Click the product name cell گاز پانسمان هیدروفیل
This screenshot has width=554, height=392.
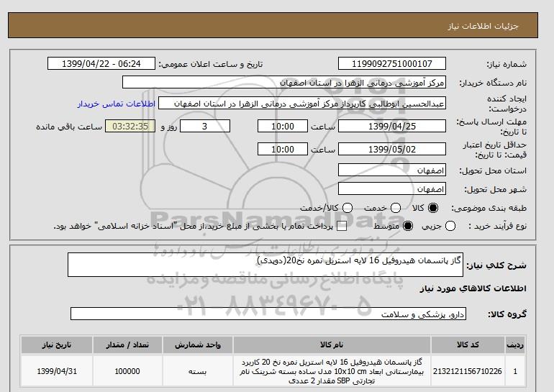tap(332, 371)
